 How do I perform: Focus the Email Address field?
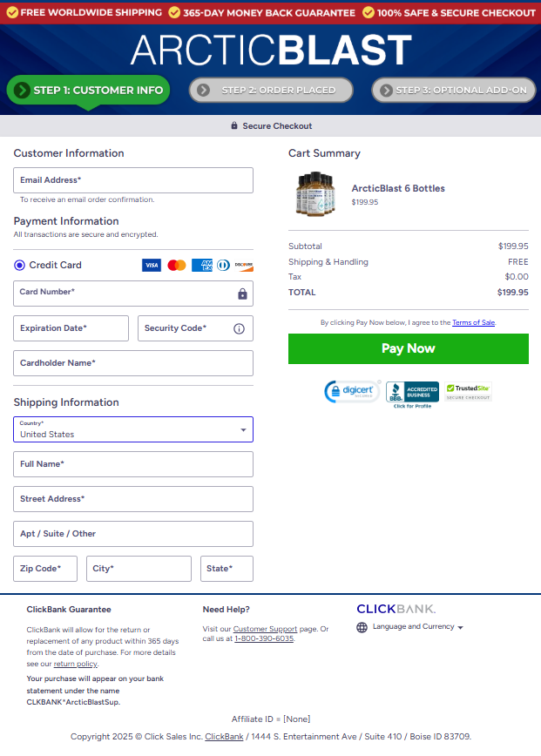(133, 180)
